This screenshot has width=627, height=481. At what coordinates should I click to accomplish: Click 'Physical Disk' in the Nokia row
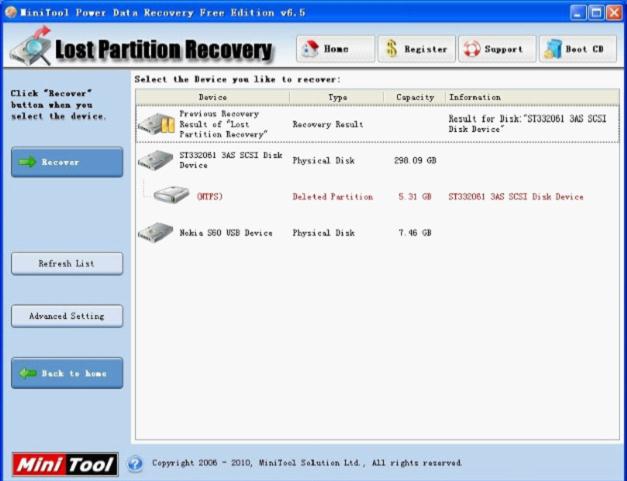click(x=323, y=233)
